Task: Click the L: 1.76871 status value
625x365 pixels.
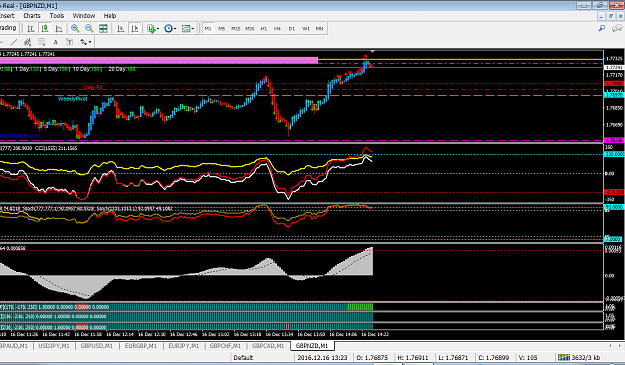Action: pyautogui.click(x=454, y=357)
